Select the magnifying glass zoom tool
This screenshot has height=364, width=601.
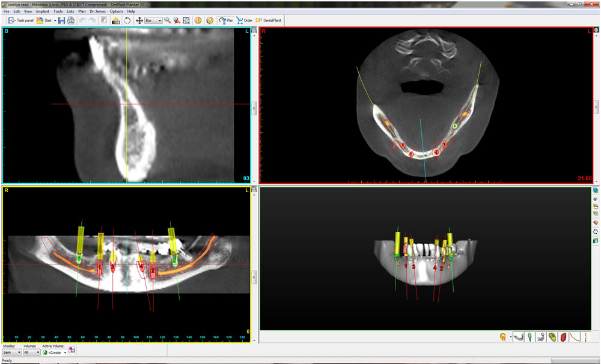(x=167, y=20)
